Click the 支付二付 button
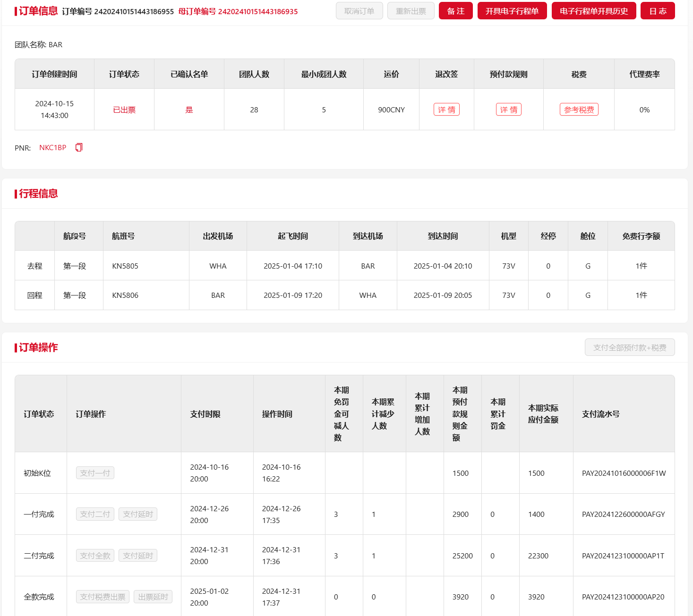This screenshot has width=693, height=616. [x=95, y=514]
